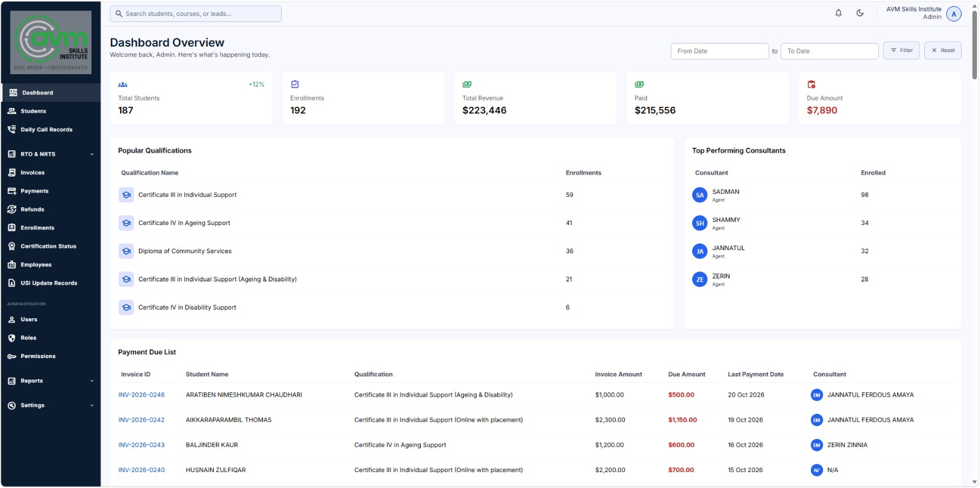This screenshot has height=488, width=980.
Task: Click the $7,890 due amount value
Action: (x=822, y=110)
